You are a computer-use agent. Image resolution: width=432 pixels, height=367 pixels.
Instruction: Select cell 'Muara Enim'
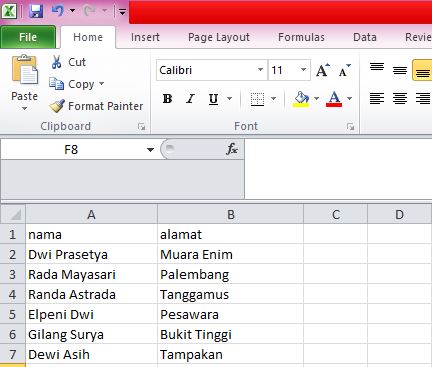pyautogui.click(x=231, y=254)
